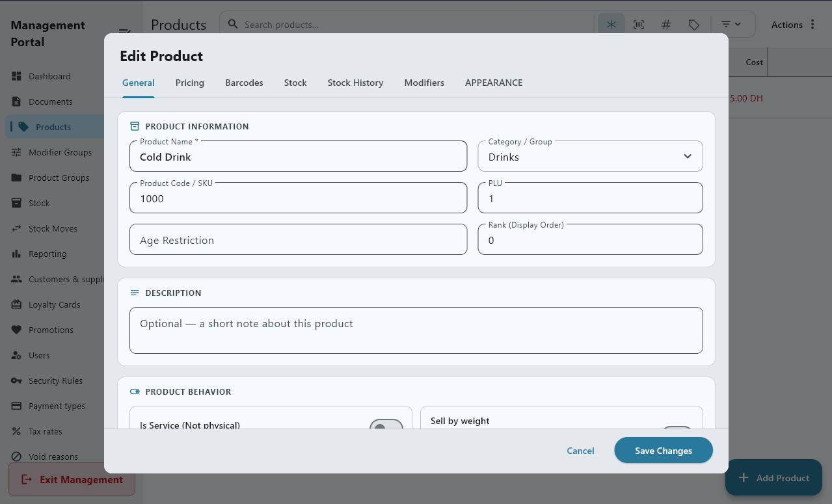
Task: Focus the Product Name field
Action: tap(298, 156)
